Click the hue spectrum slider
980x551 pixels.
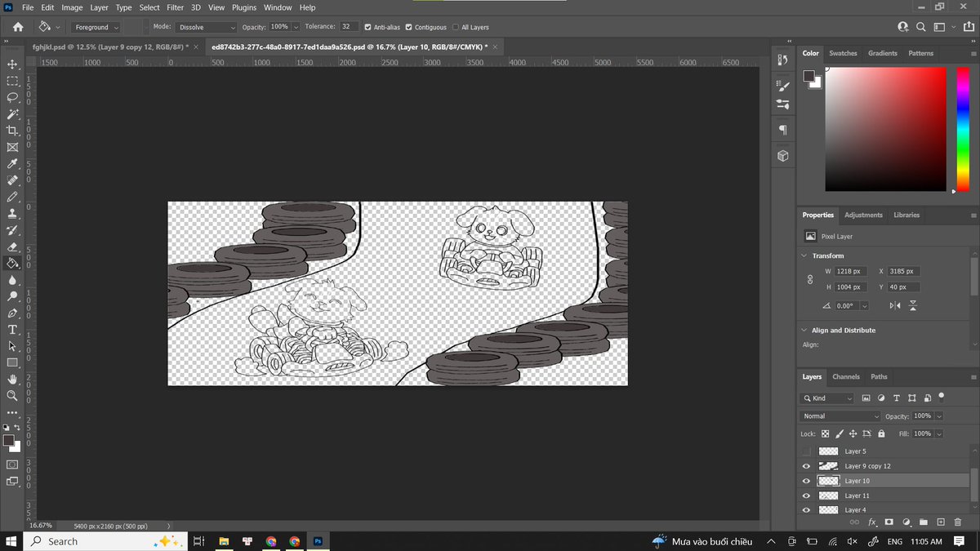point(962,130)
